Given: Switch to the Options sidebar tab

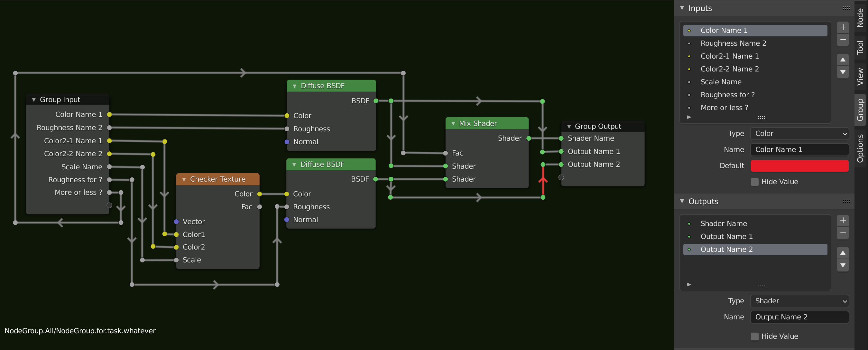Looking at the screenshot, I should point(860,148).
